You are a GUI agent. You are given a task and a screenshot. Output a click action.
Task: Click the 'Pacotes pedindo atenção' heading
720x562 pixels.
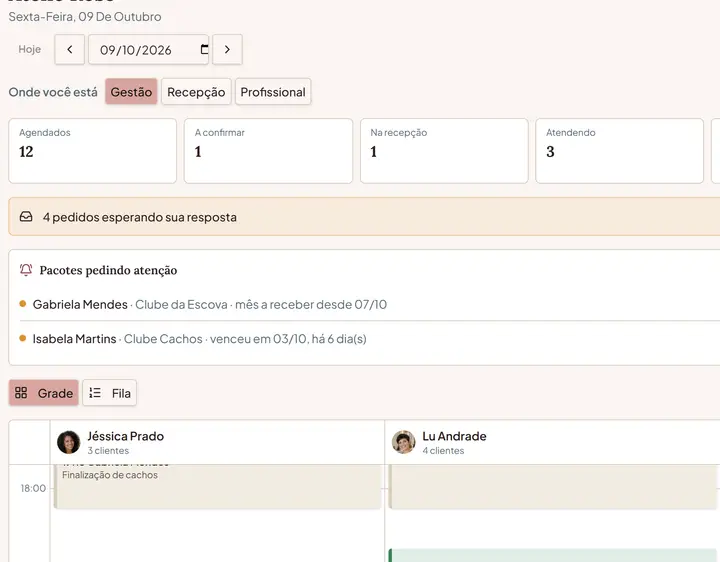click(x=108, y=270)
